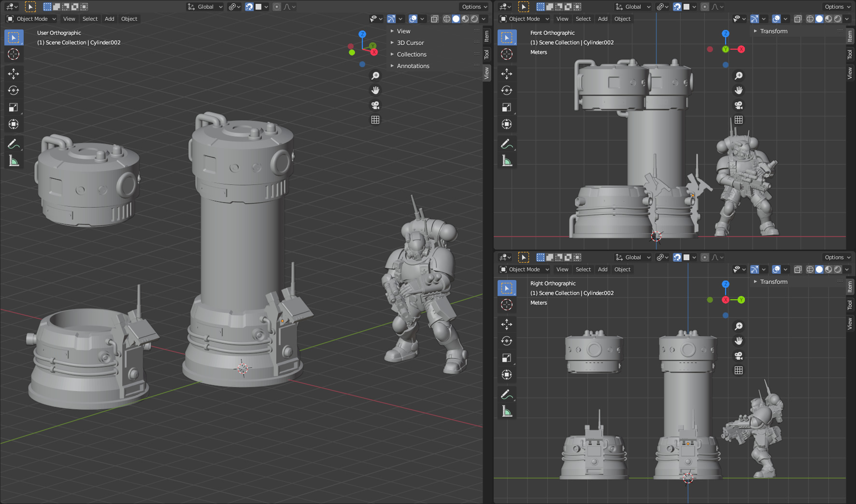Image resolution: width=856 pixels, height=504 pixels.
Task: Open Object menu in Right Orthographic header
Action: click(622, 269)
